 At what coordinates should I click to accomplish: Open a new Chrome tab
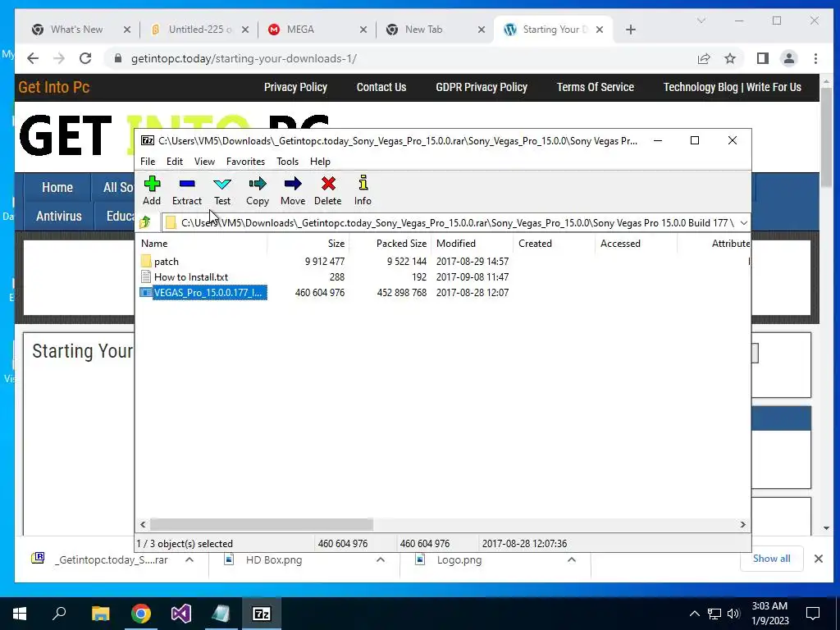point(631,30)
